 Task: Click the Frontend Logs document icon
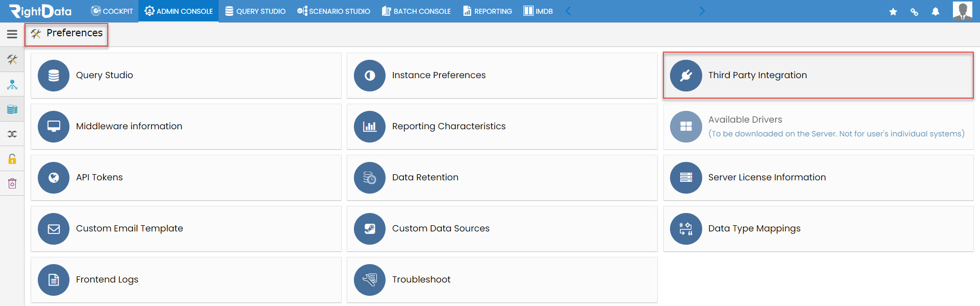54,280
